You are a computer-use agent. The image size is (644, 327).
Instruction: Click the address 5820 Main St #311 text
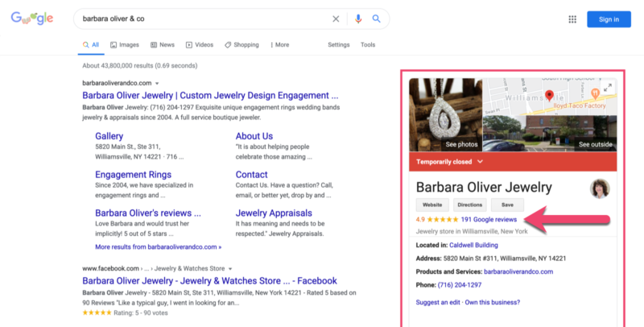505,259
